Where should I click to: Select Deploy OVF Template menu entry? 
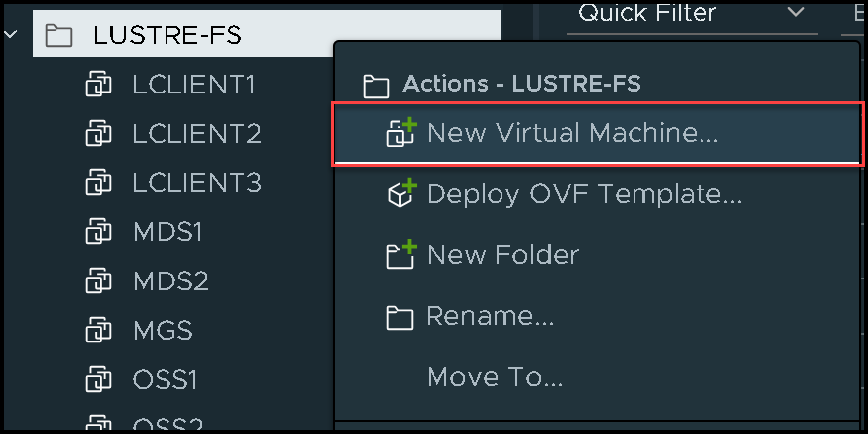pyautogui.click(x=583, y=194)
